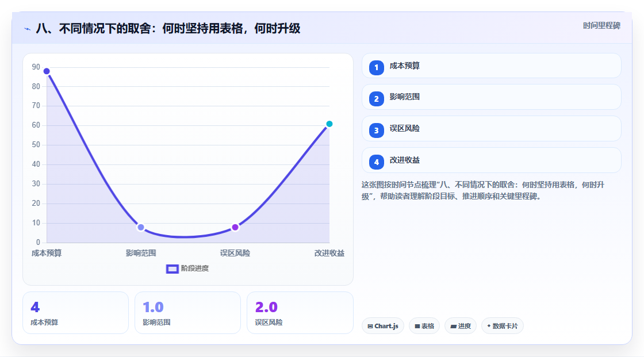Select the 影响范围 data point on the chart

coord(141,227)
